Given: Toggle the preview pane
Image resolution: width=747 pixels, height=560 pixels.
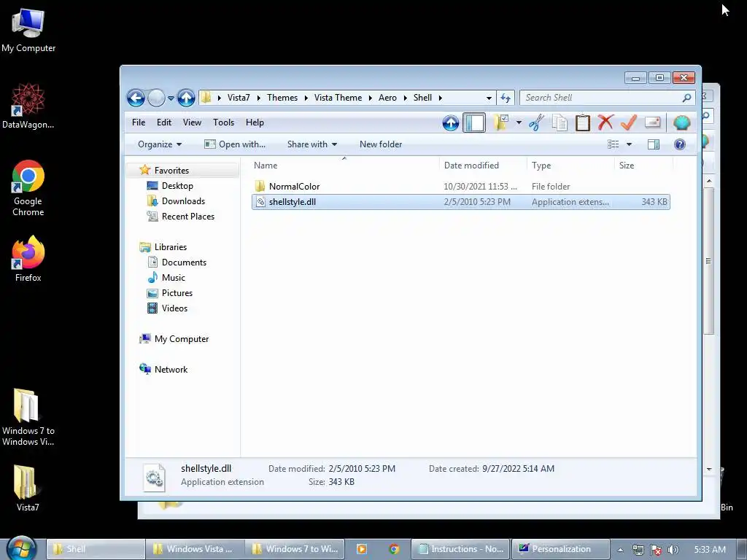Looking at the screenshot, I should click(x=654, y=144).
